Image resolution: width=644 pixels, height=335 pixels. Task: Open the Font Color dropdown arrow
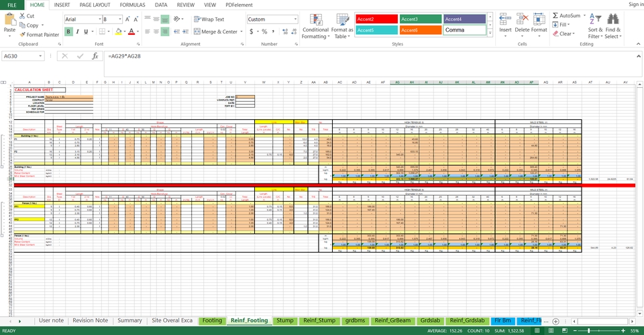tap(138, 31)
